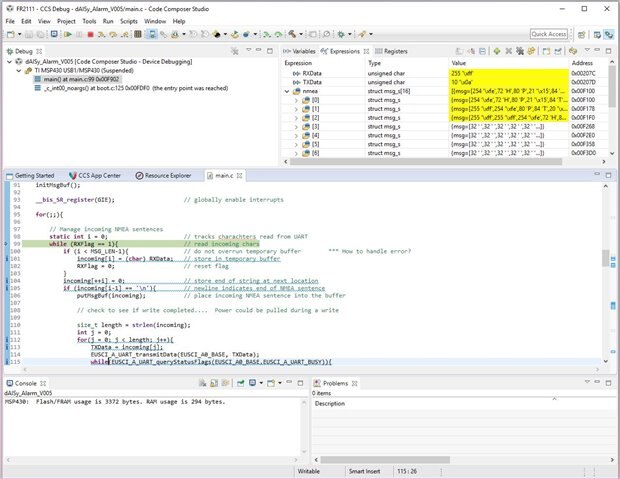Toggle breakpoint marker at line 113
The image size is (620, 479).
(x=8, y=347)
